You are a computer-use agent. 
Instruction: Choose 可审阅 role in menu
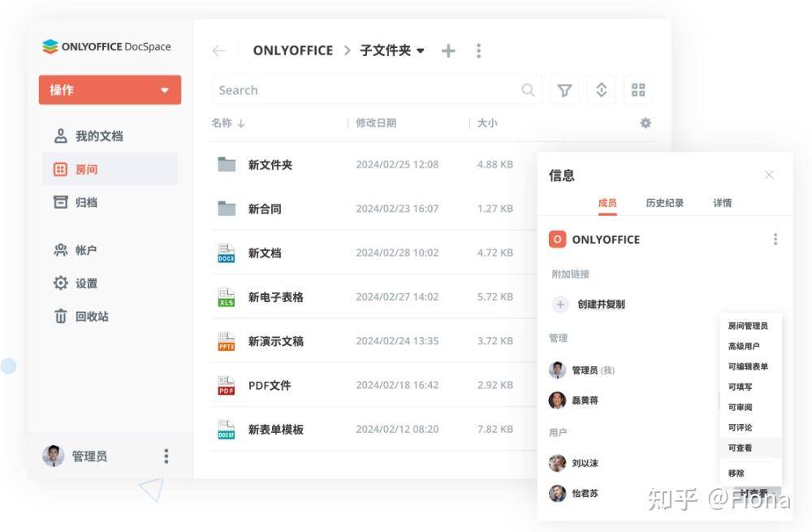click(x=750, y=407)
